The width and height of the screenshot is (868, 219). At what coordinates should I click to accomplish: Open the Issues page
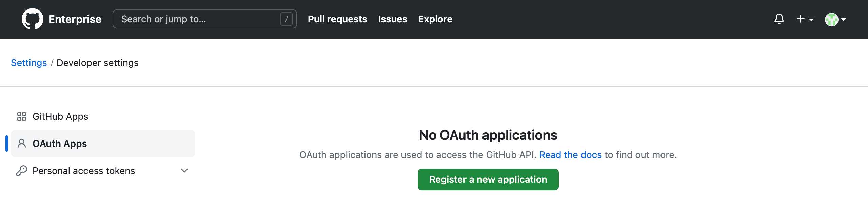click(393, 19)
